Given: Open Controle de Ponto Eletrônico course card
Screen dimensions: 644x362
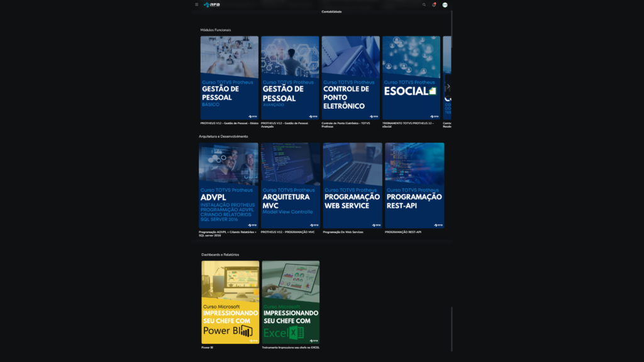Looking at the screenshot, I should (x=351, y=78).
